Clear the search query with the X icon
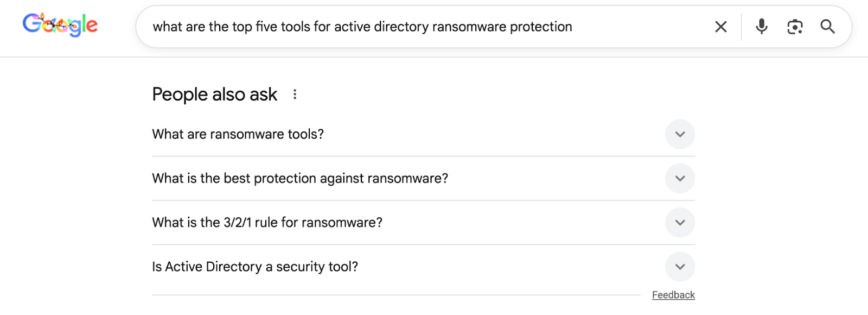Image resolution: width=868 pixels, height=315 pixels. [720, 27]
